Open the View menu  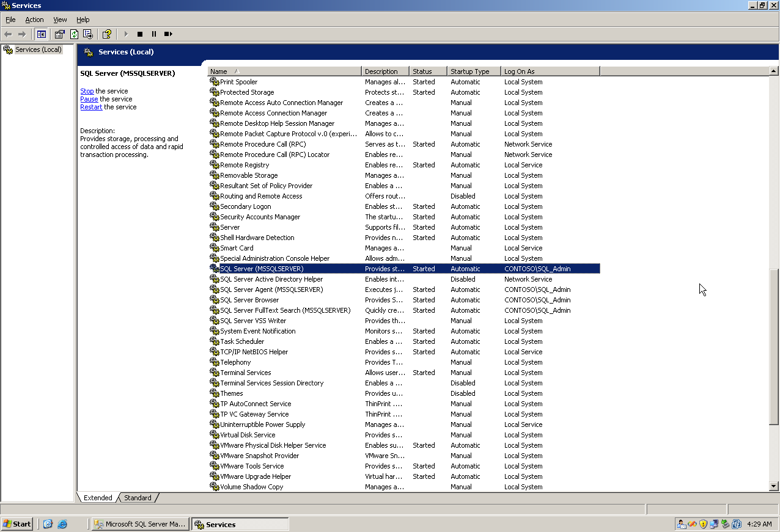(x=60, y=20)
